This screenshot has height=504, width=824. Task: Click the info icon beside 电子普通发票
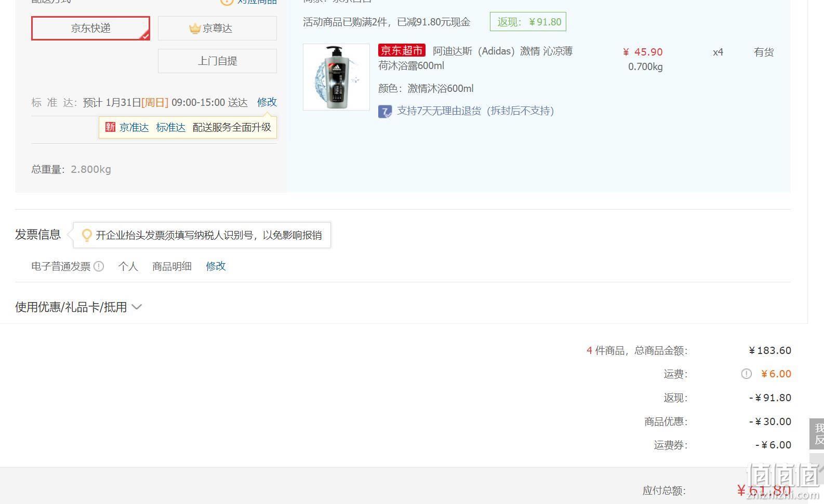(x=99, y=266)
